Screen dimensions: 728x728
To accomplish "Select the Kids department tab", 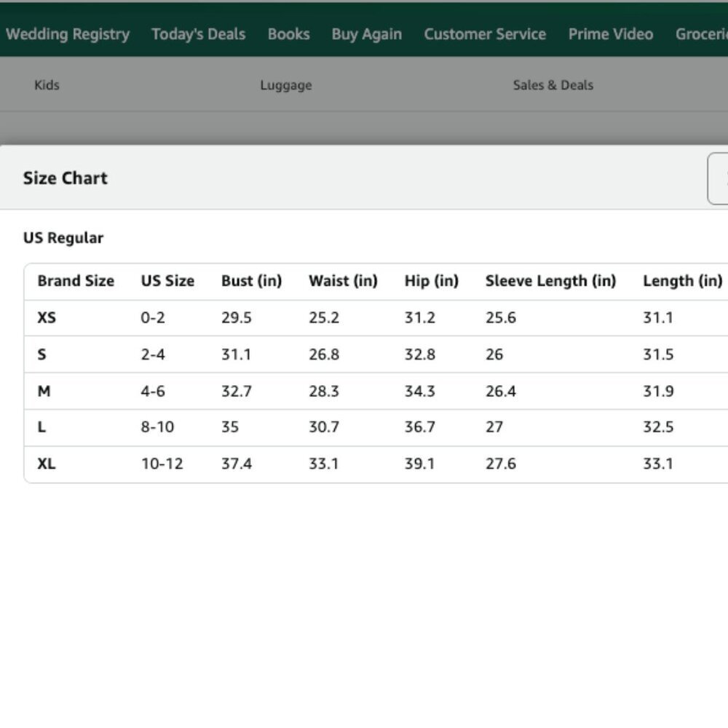I will 47,85.
